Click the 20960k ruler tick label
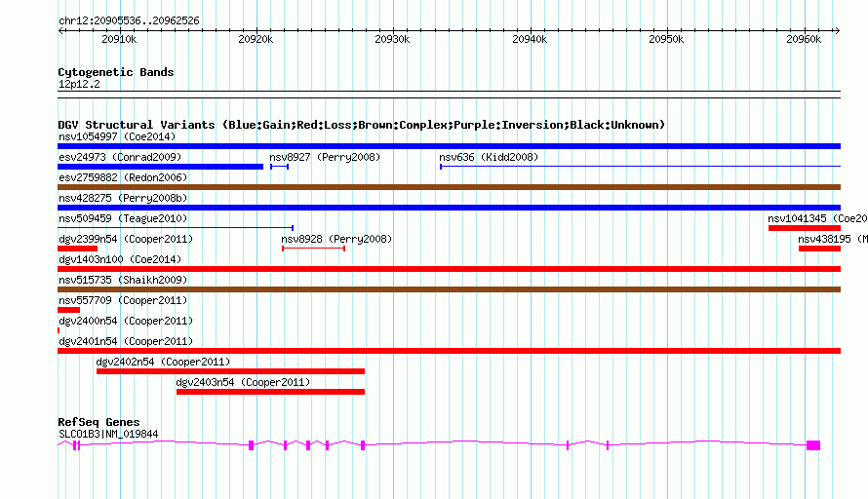Viewport: 868px width, 499px height. 804,39
